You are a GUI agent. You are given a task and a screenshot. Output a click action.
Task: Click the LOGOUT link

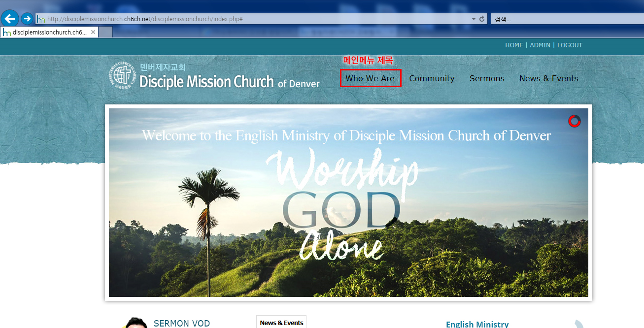570,45
